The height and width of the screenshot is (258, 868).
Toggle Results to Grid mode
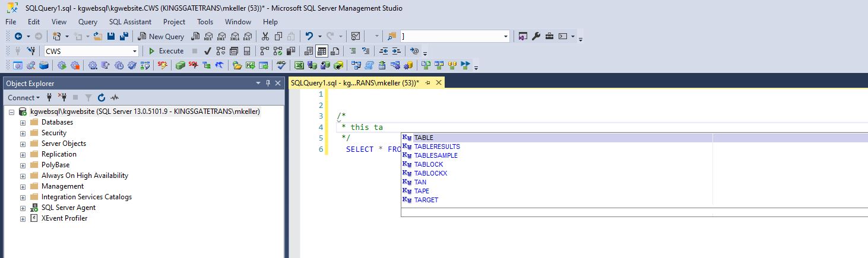(x=322, y=51)
